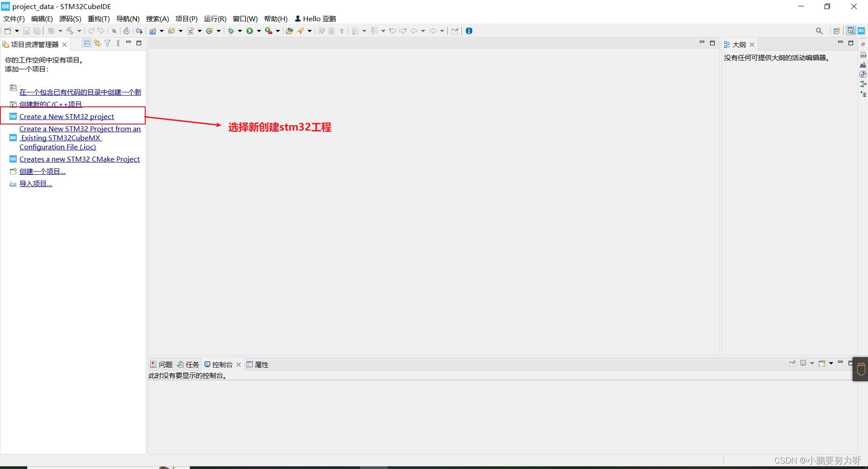Click Creates a new STM32 CMake Project link
Viewport: 868px width, 469px height.
[80, 159]
